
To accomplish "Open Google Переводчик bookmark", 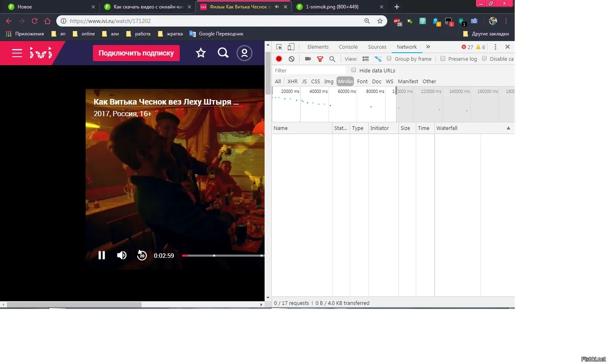I will (216, 34).
